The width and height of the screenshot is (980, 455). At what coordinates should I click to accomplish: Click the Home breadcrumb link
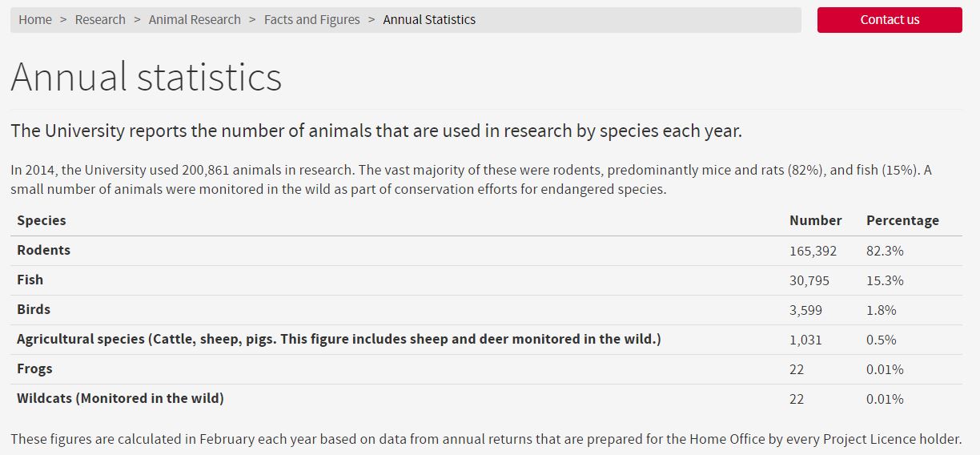35,20
